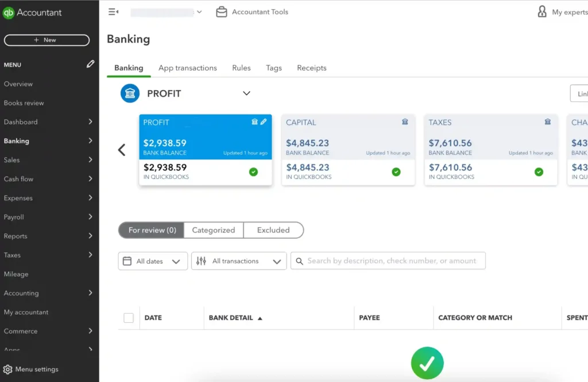588x382 pixels.
Task: Expand the Accounting menu chevron
Action: coord(90,293)
